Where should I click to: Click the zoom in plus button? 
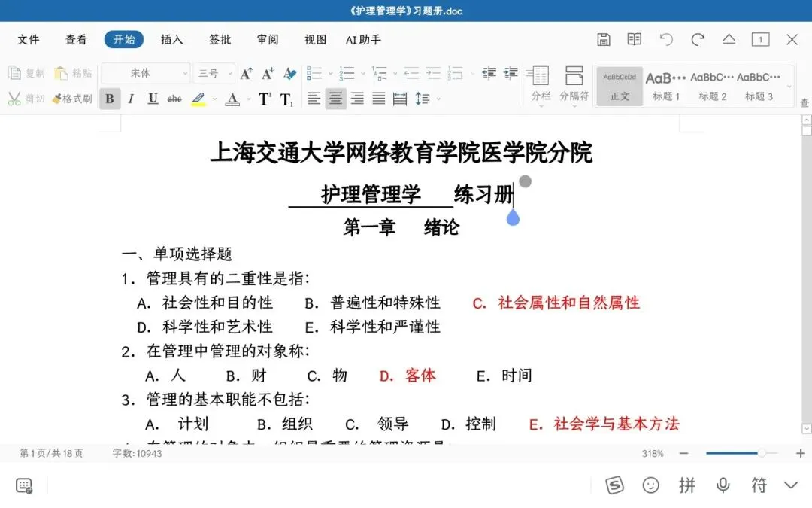coord(800,453)
